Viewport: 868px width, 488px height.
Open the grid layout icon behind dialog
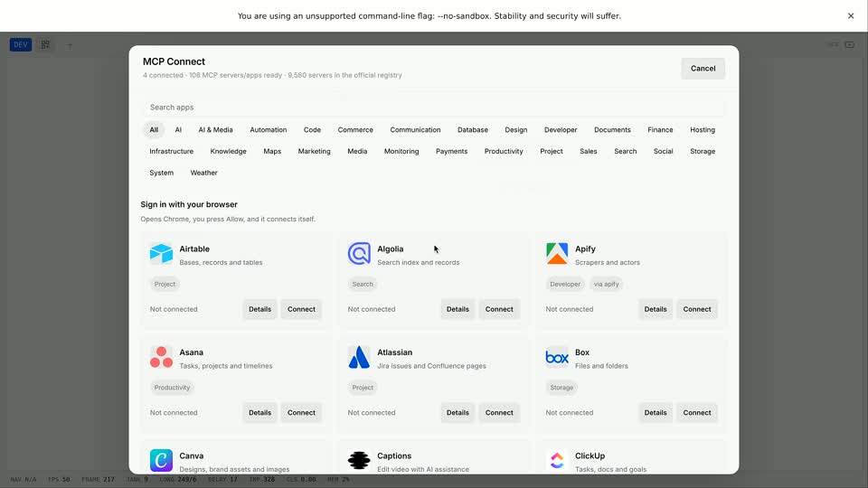[x=45, y=45]
